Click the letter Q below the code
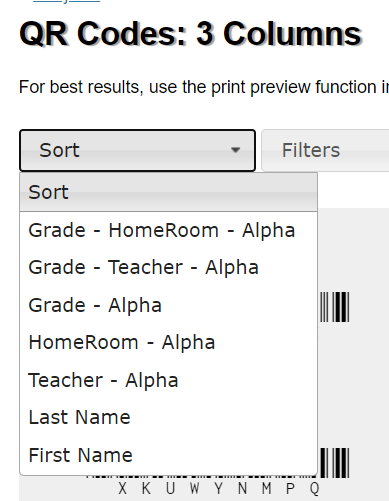389x501 pixels. point(314,489)
